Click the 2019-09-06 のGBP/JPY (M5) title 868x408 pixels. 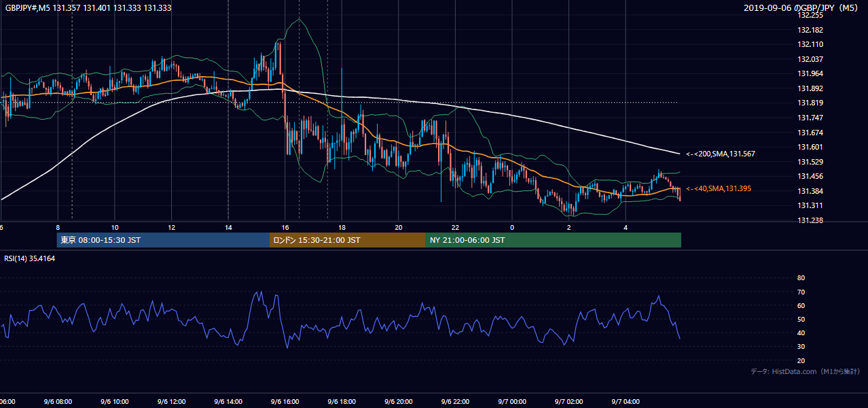click(x=801, y=7)
